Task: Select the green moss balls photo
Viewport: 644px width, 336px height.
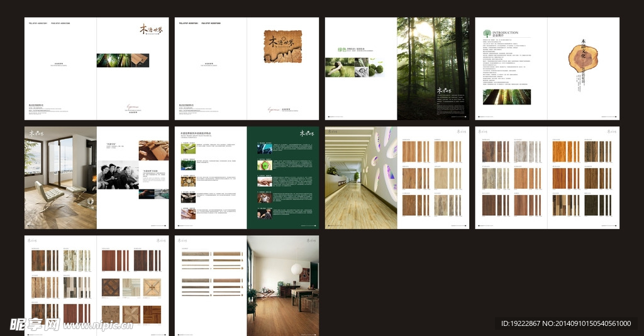Action: coord(377,67)
